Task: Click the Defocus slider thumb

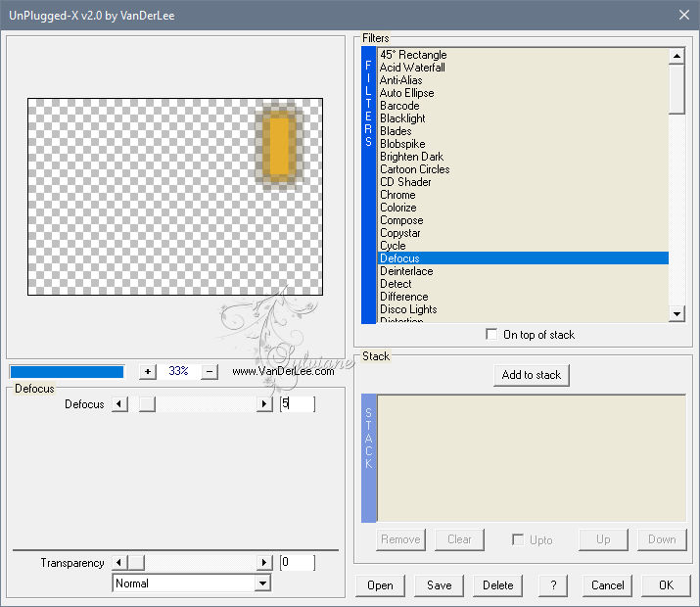Action: [147, 404]
